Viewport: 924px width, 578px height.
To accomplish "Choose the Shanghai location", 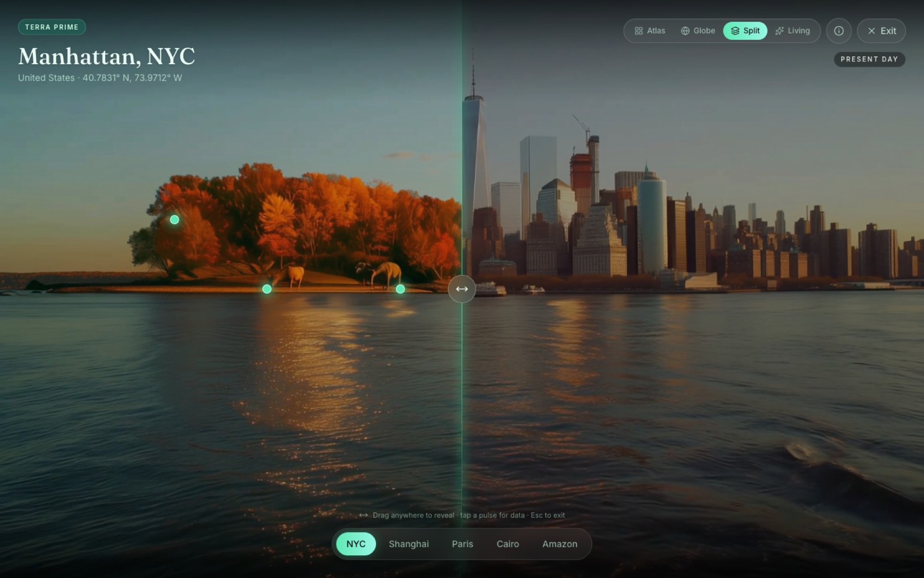I will [x=408, y=544].
